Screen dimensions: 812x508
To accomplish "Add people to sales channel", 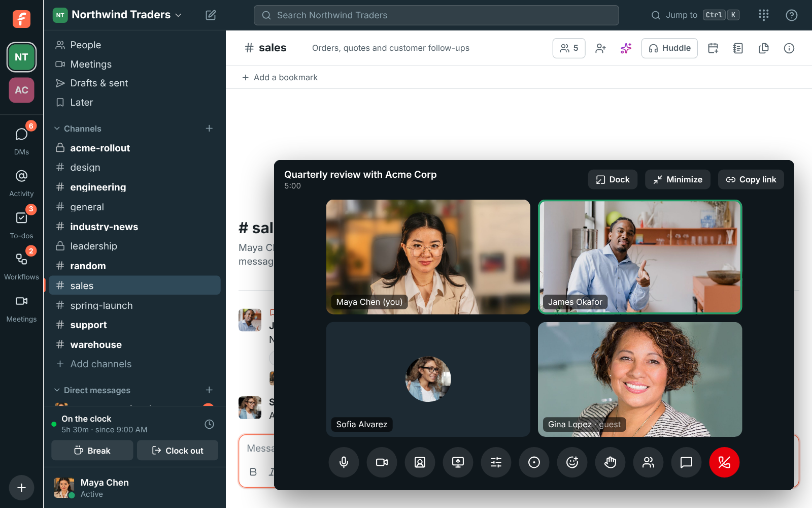I will click(601, 48).
